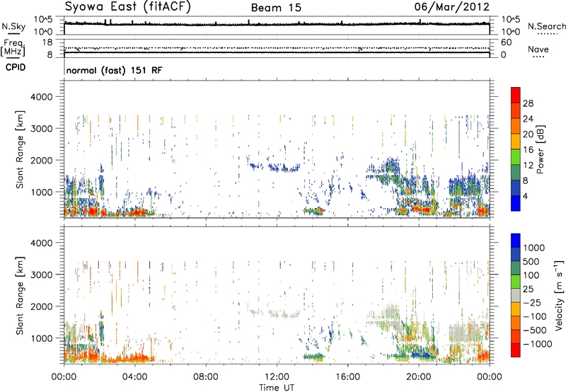Click the 'Power [dB]' colorbar title
The height and width of the screenshot is (392, 566).
(x=540, y=149)
